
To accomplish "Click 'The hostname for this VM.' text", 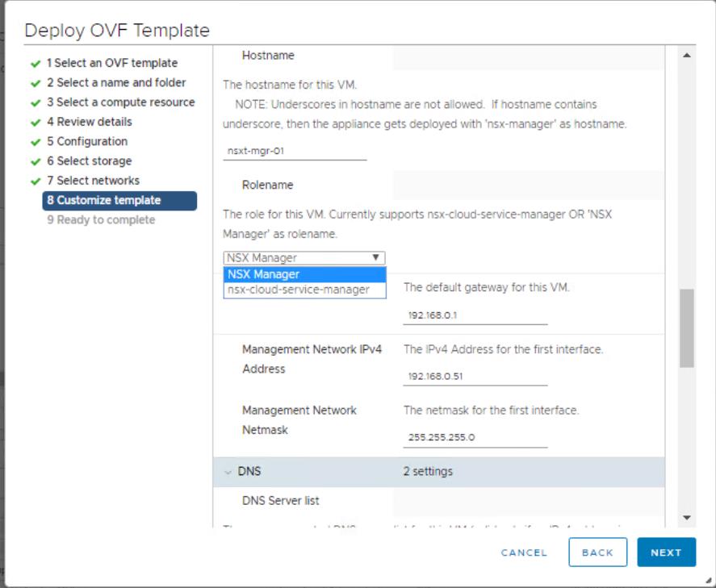I will click(290, 85).
